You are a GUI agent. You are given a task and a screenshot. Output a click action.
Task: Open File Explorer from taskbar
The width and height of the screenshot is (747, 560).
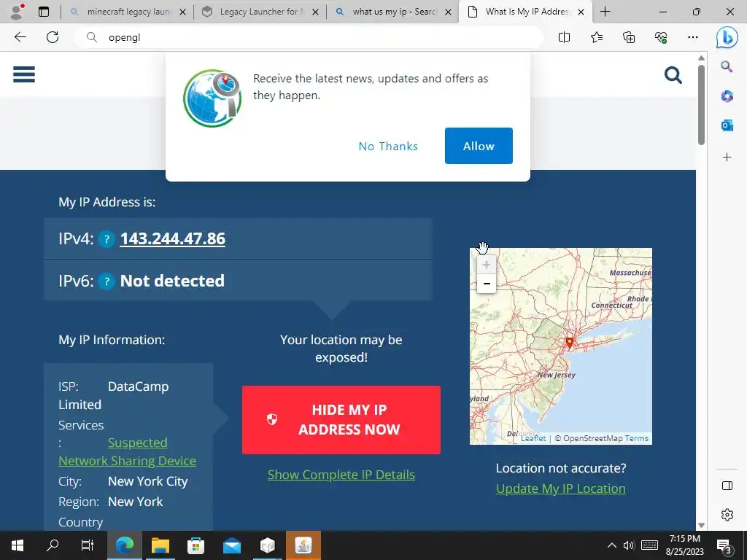coord(160,545)
